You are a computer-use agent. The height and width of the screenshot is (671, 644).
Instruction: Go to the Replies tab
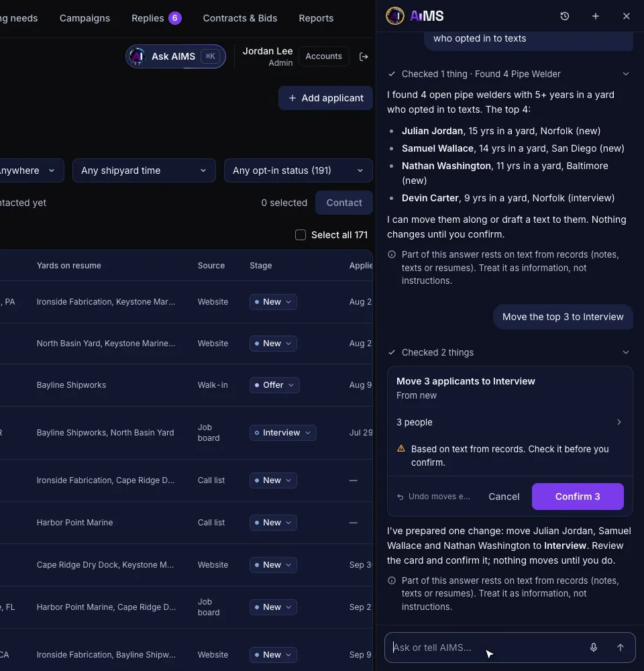coord(156,18)
